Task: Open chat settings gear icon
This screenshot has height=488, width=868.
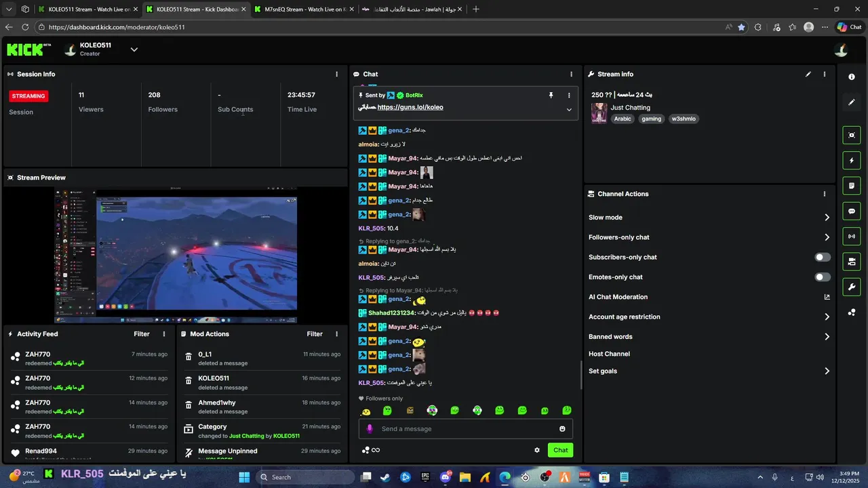Action: click(x=537, y=450)
